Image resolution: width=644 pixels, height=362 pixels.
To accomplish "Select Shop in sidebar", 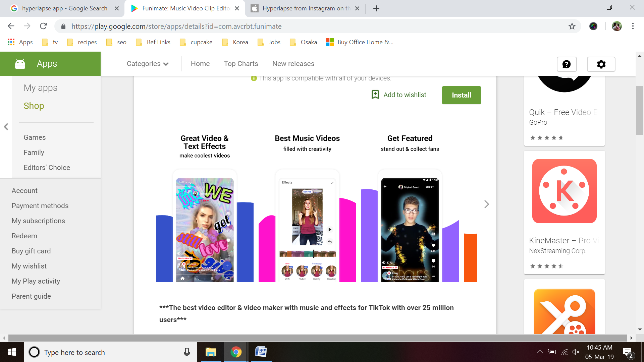I will click(34, 106).
